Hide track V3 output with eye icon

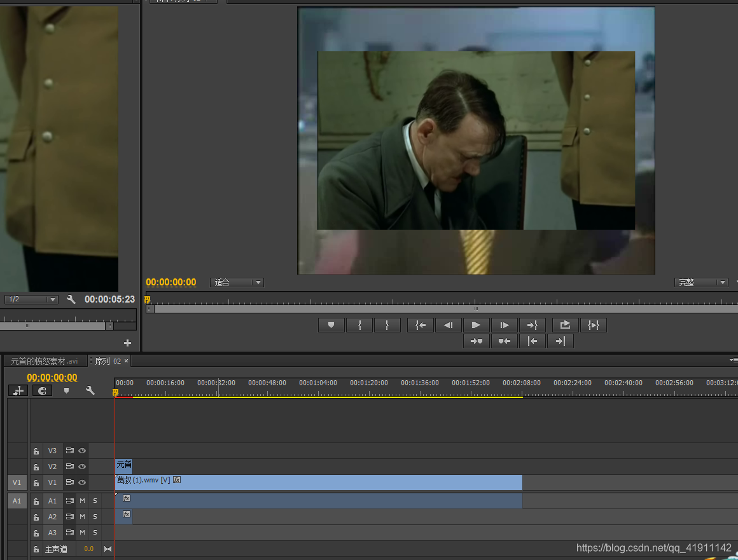(x=82, y=451)
